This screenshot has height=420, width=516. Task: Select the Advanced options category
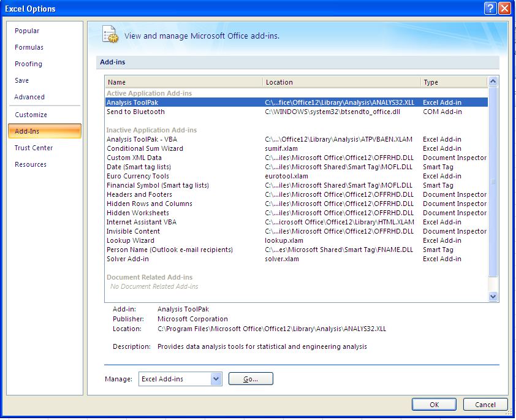[29, 97]
